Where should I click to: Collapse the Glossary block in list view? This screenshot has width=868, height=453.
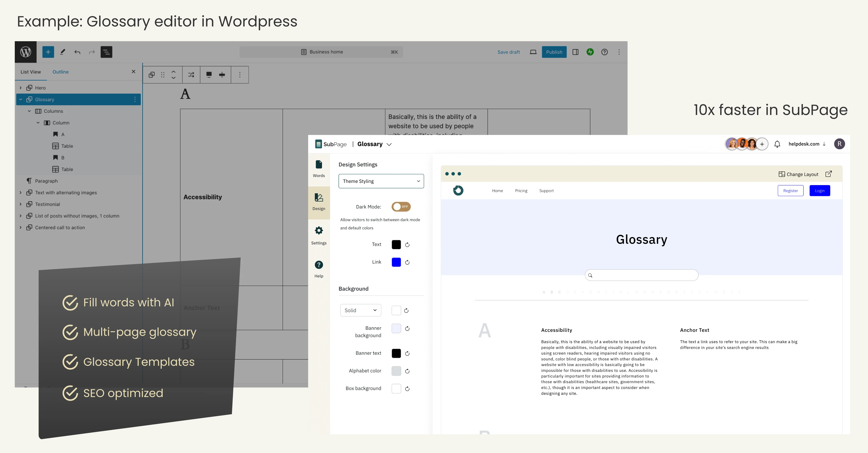click(21, 99)
